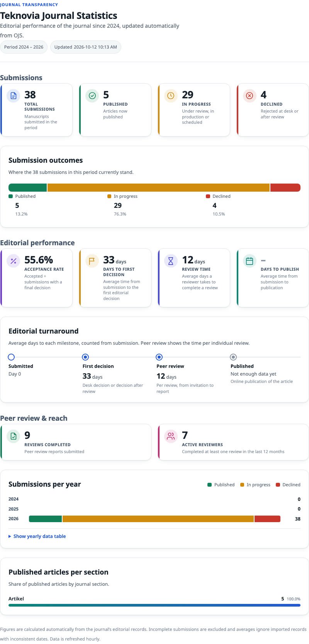Click the JOURNAL TRANSPARENCY label
This screenshot has height=644, width=309.
[x=29, y=5]
